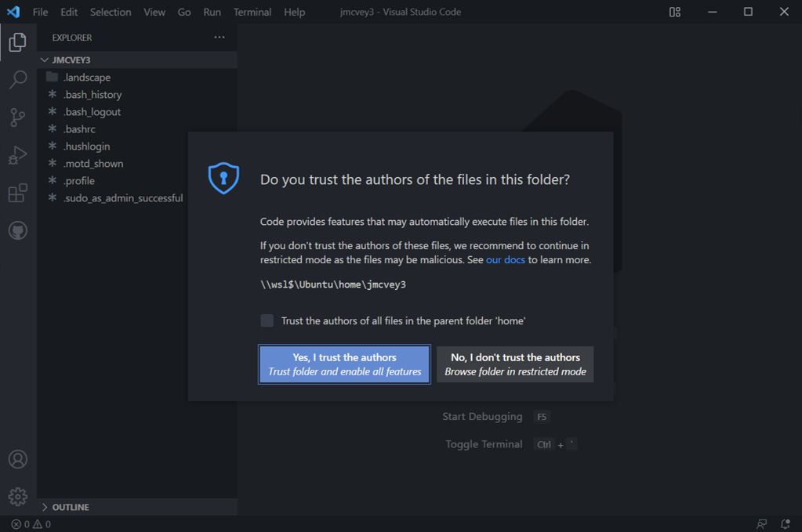
Task: Open the Terminal menu
Action: coord(252,12)
